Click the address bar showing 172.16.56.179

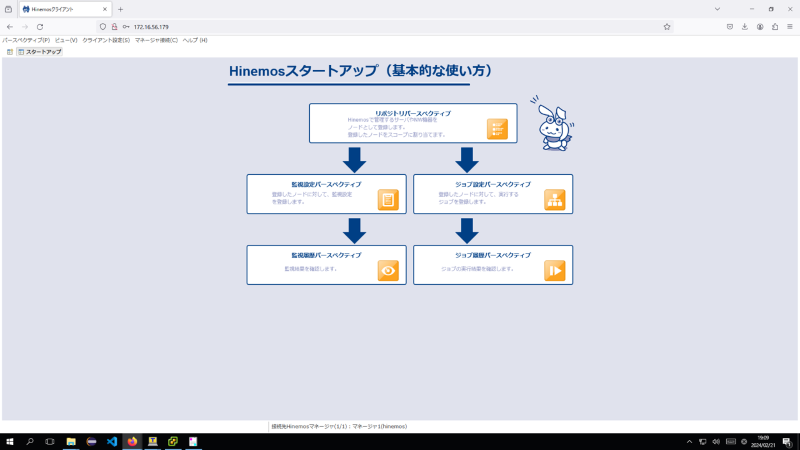385,27
